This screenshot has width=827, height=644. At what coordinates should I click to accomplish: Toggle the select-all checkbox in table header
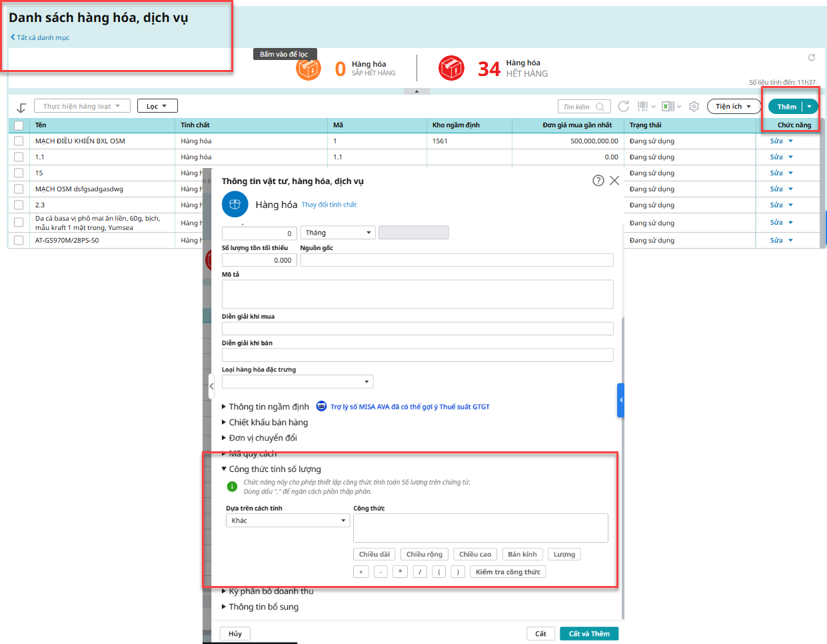point(19,125)
